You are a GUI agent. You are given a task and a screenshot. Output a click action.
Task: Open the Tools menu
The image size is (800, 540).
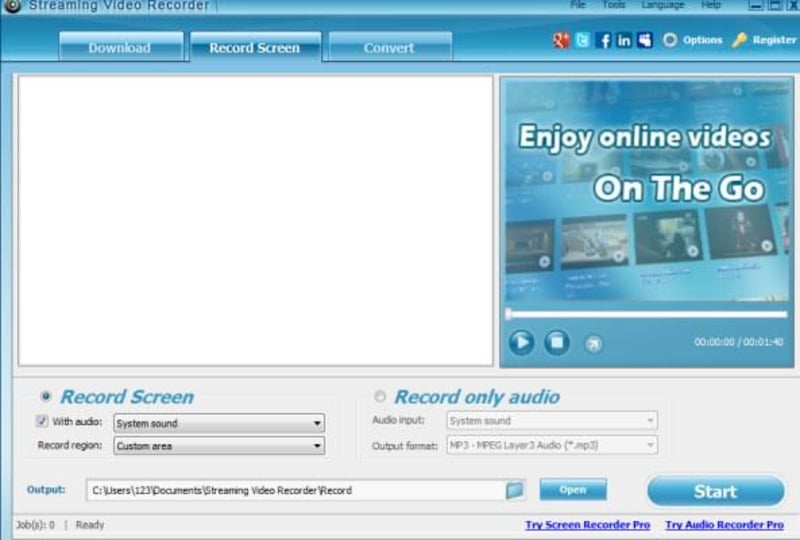pyautogui.click(x=613, y=5)
